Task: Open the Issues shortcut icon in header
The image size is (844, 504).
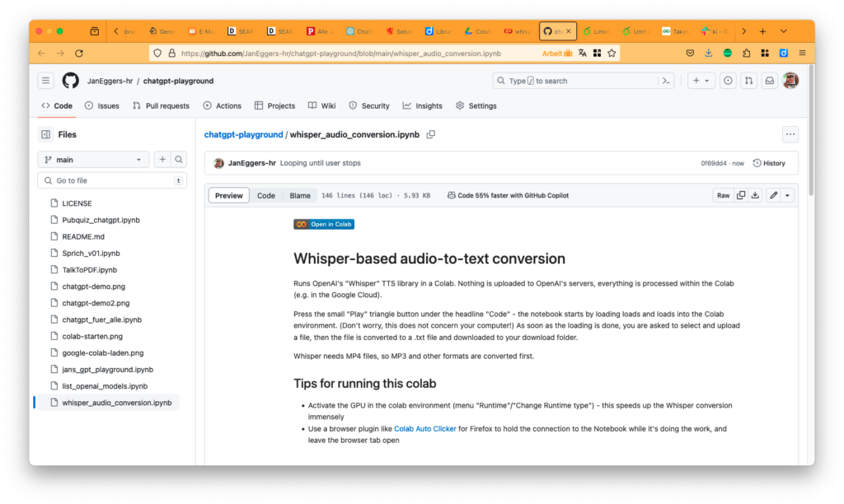Action: click(728, 81)
